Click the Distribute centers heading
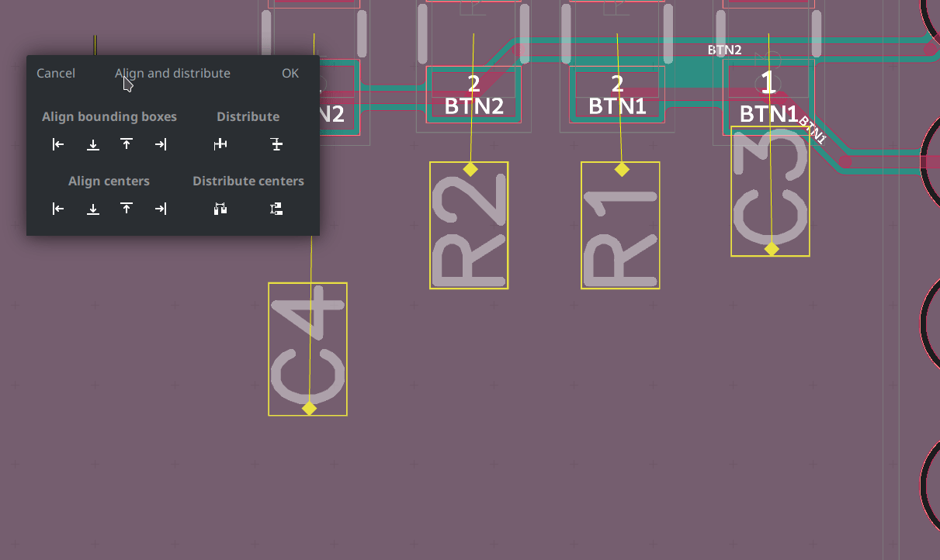Image resolution: width=940 pixels, height=560 pixels. coord(248,181)
